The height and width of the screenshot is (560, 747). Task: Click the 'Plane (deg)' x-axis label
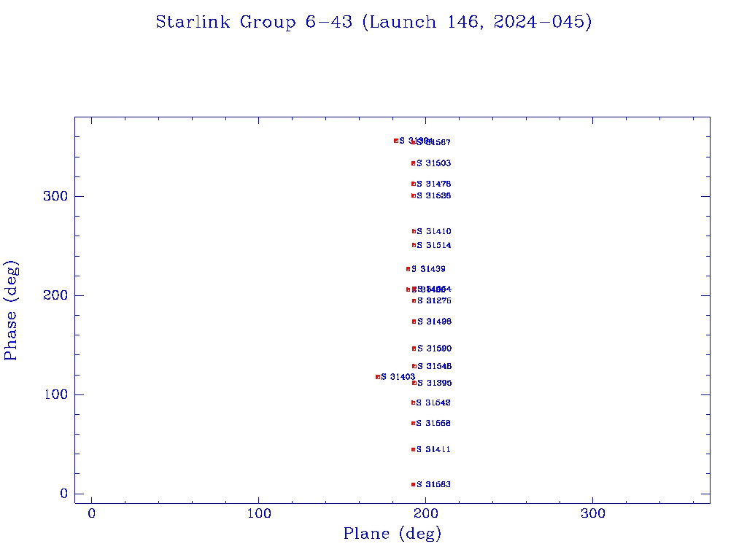(392, 534)
